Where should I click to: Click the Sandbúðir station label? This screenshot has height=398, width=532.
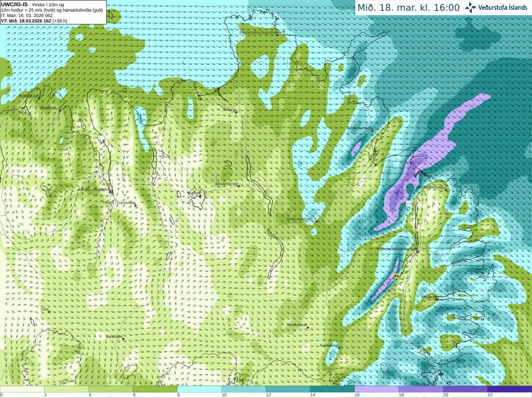click(114, 337)
